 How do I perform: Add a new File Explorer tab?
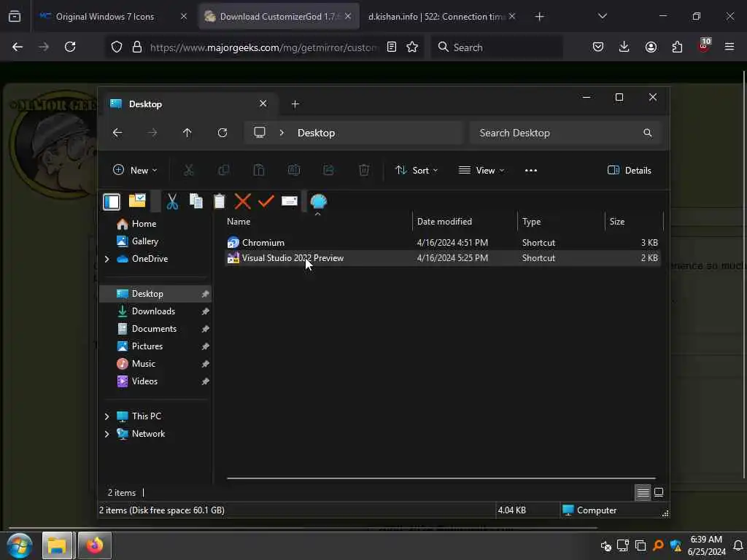click(295, 104)
